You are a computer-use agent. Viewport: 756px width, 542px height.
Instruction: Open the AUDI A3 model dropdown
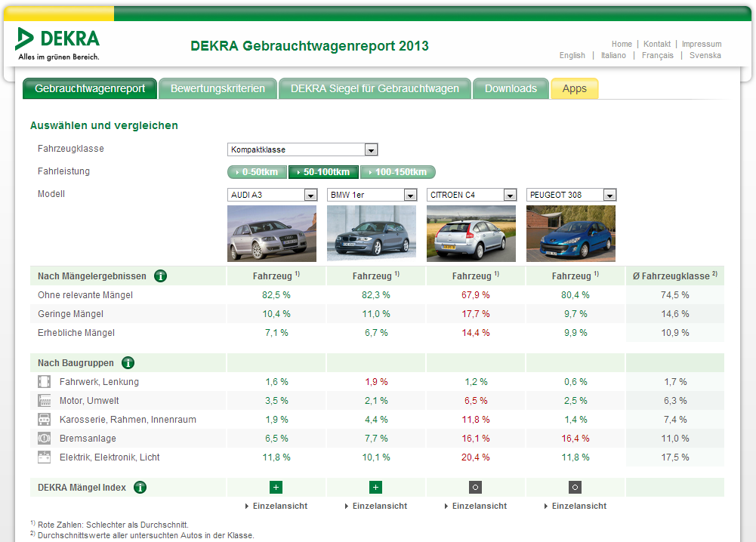272,195
